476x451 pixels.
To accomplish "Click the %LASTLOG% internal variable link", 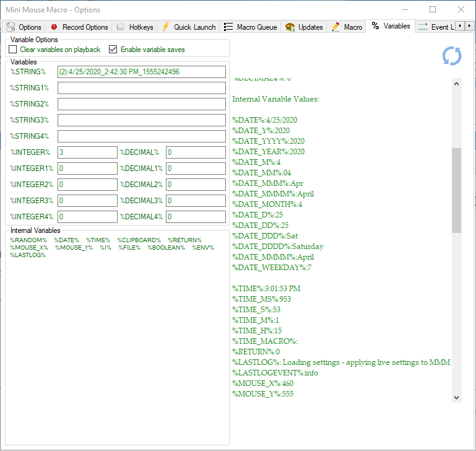I will pyautogui.click(x=28, y=255).
